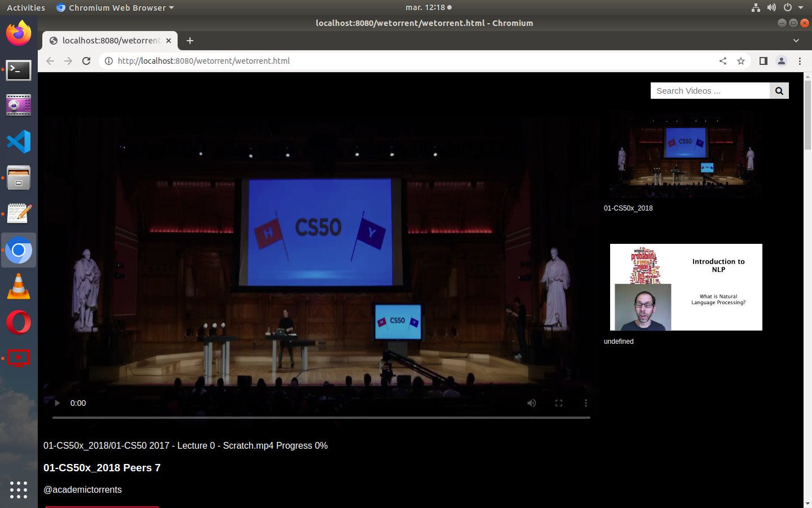This screenshot has width=812, height=508.
Task: Open the clock and calendar panel
Action: tap(429, 8)
